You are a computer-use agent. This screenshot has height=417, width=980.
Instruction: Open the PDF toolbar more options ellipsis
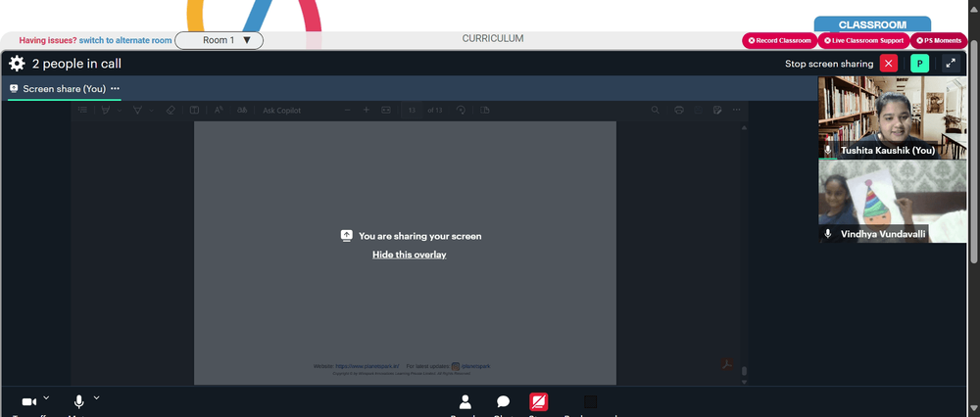point(737,110)
